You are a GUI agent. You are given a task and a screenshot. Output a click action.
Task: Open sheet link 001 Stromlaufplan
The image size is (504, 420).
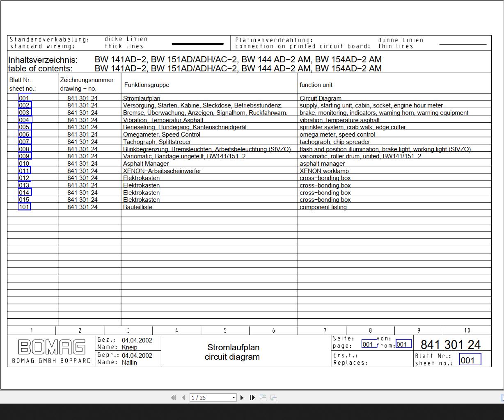[24, 98]
